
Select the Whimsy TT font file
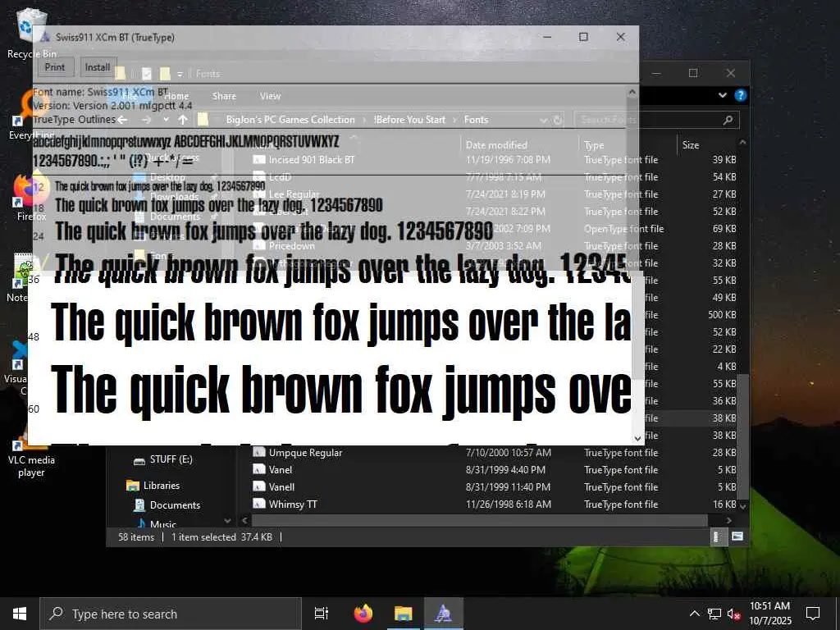(x=293, y=504)
